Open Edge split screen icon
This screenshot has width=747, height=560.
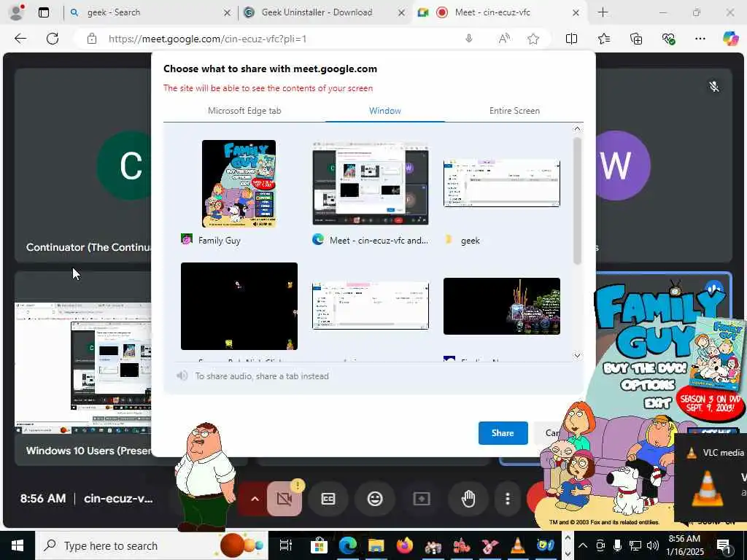tap(571, 39)
